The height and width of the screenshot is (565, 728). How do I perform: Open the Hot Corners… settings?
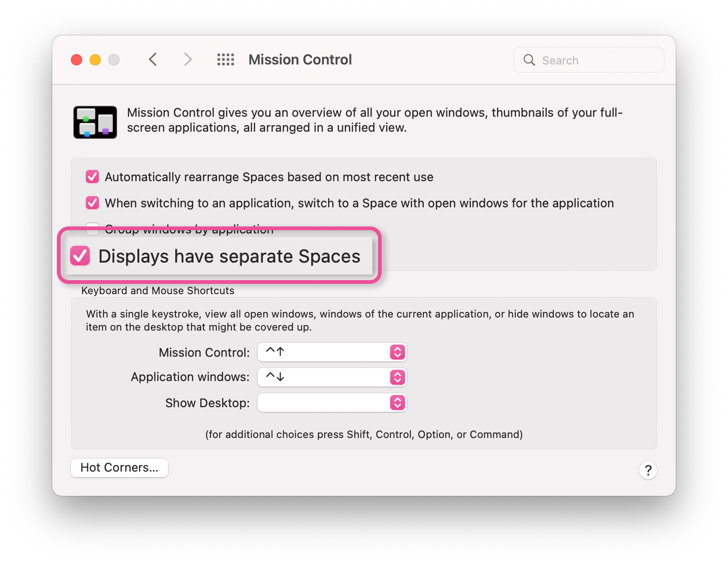click(x=119, y=468)
